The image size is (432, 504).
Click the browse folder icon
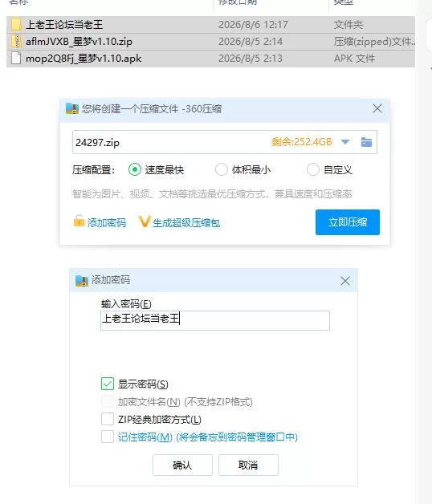(x=366, y=142)
